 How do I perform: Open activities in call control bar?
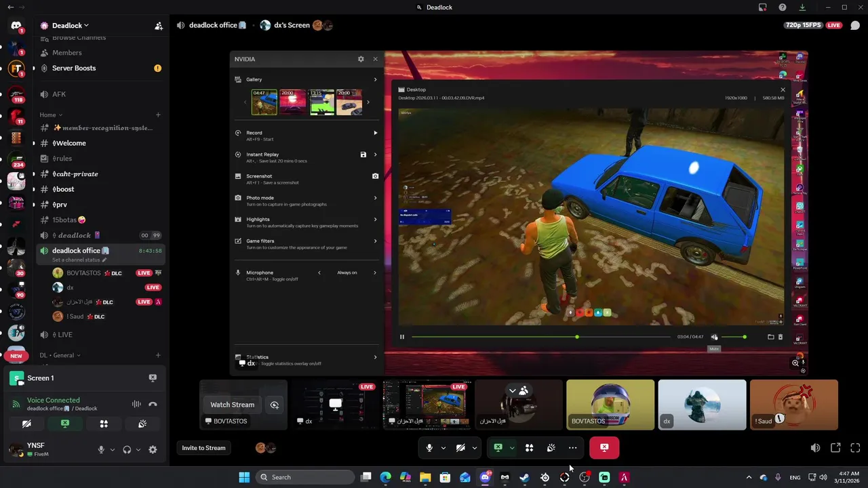pos(530,447)
